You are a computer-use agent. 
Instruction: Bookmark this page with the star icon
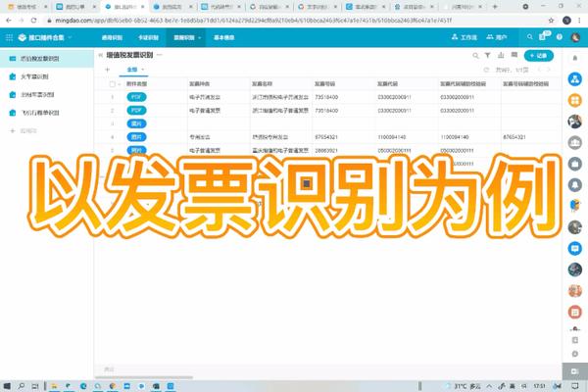click(551, 21)
